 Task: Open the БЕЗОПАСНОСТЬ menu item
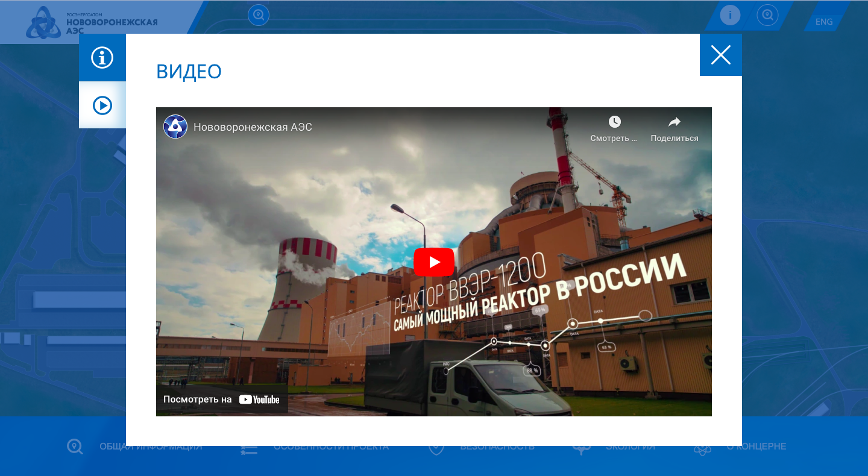(x=497, y=447)
